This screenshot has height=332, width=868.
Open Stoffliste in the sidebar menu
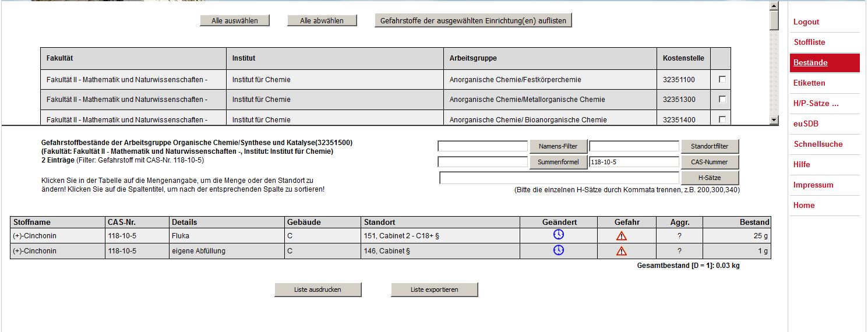tap(809, 42)
